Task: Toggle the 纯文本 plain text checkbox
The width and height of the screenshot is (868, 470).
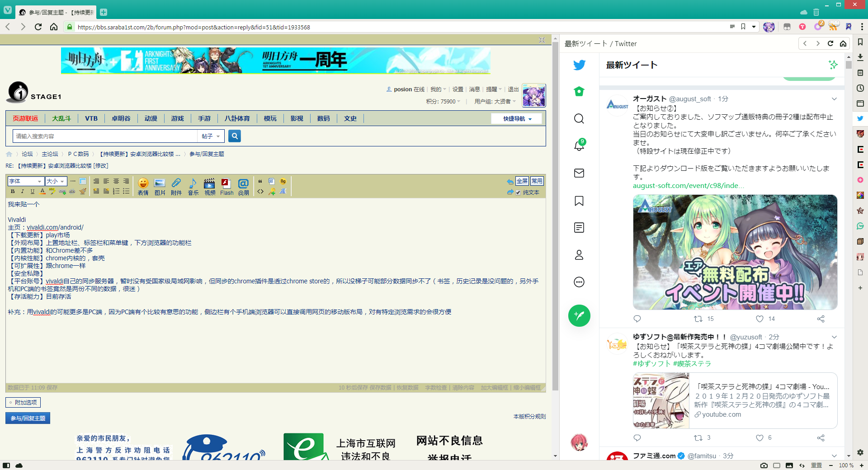Action: coord(519,193)
